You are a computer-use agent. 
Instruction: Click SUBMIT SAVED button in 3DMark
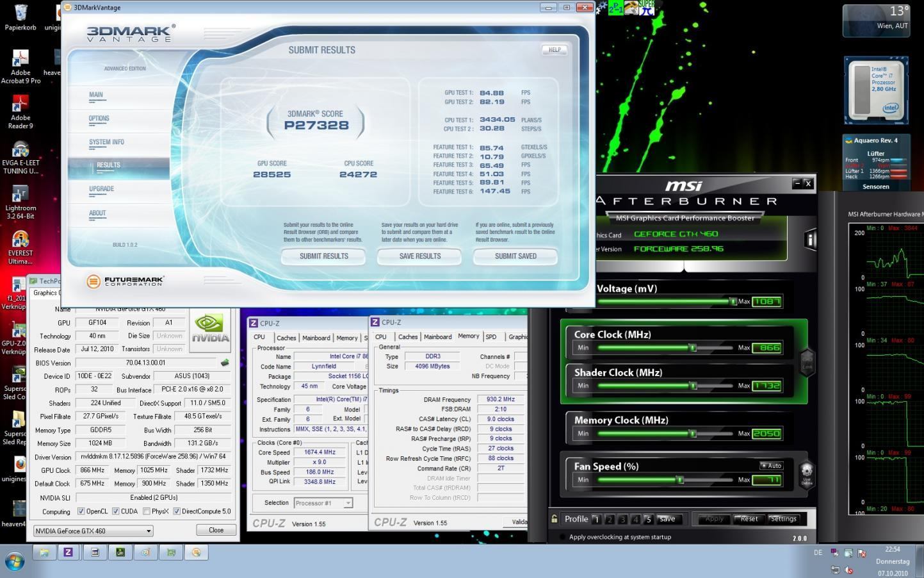click(515, 256)
